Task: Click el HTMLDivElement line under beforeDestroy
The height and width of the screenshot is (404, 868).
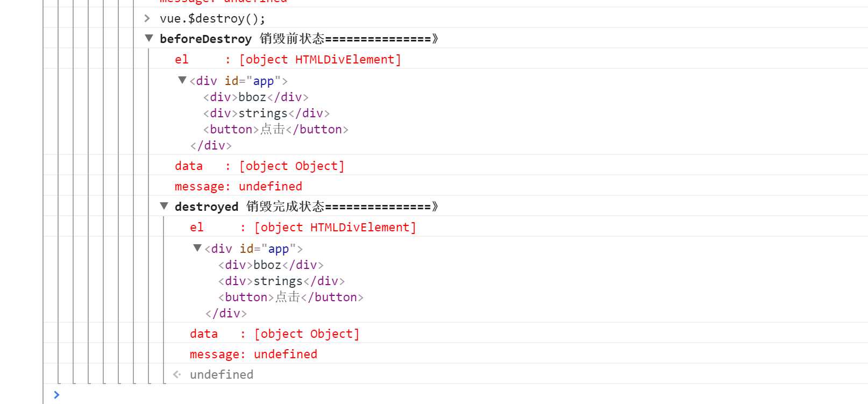Action: pyautogui.click(x=288, y=59)
